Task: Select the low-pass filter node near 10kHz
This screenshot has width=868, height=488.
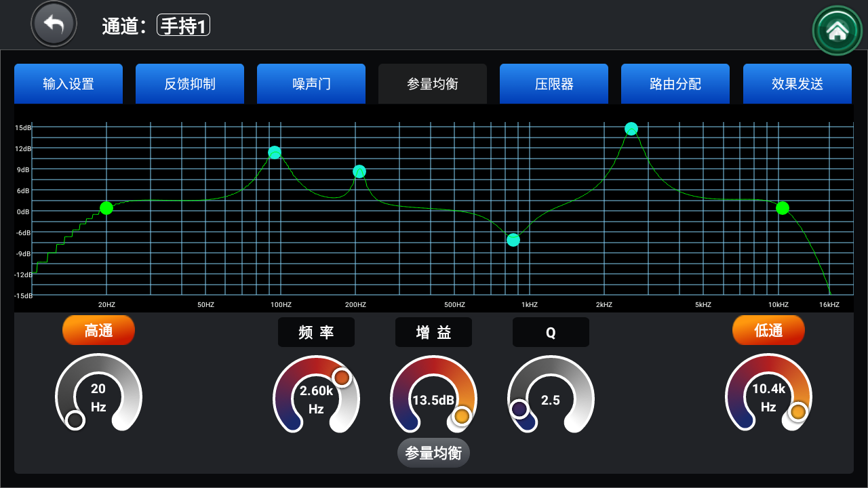Action: coord(783,208)
